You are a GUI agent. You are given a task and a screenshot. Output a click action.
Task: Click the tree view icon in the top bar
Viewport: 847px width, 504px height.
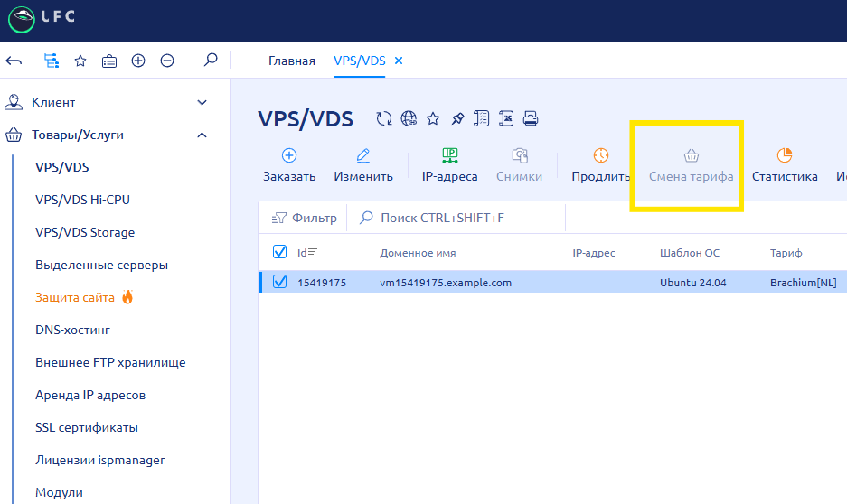(52, 61)
